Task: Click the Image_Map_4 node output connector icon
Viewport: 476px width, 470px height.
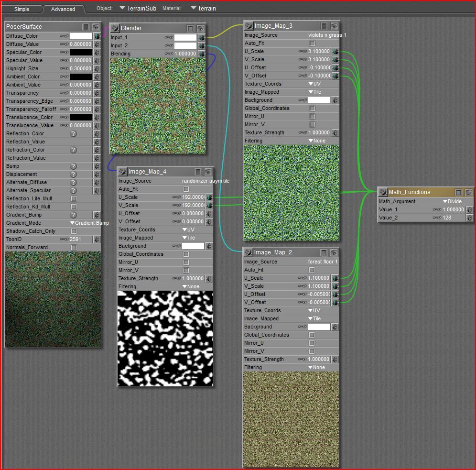Action: coord(122,172)
